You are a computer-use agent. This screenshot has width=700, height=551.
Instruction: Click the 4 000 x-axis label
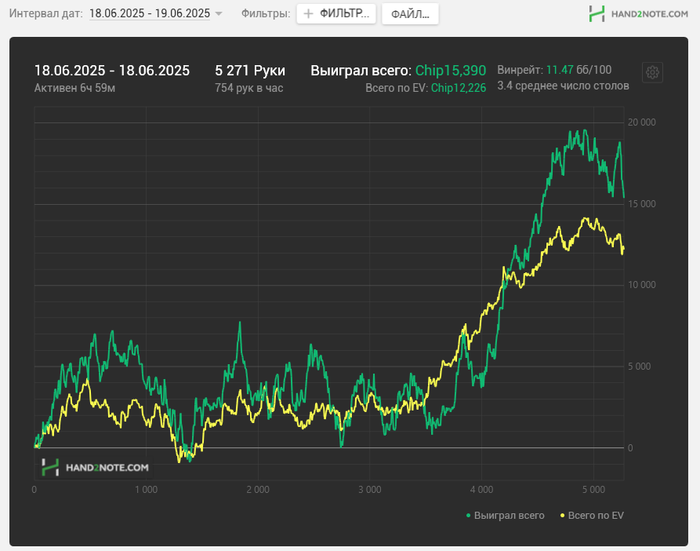[x=482, y=490]
